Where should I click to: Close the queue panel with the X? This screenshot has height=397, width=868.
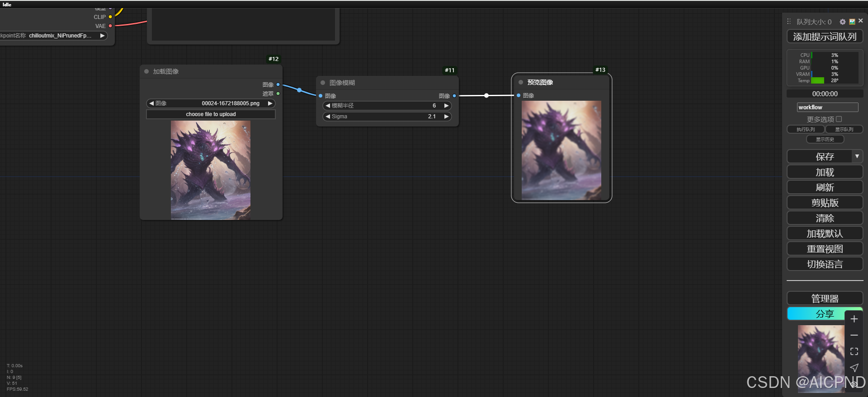(x=860, y=21)
